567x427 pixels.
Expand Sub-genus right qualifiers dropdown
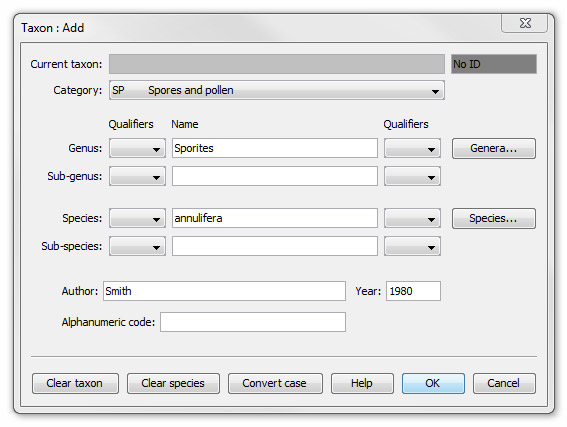(x=412, y=176)
